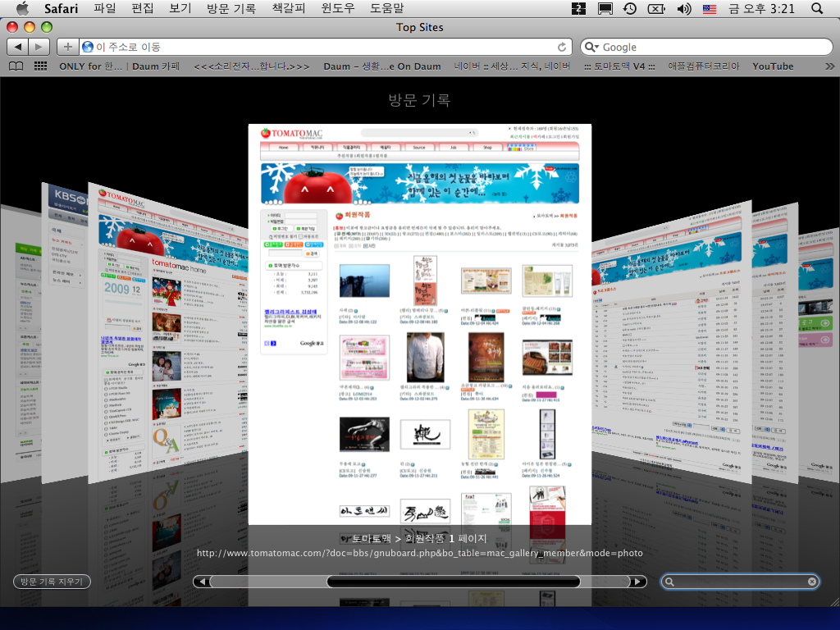Click the cover flow scrollbar left arrow
840x630 pixels.
pyautogui.click(x=201, y=582)
